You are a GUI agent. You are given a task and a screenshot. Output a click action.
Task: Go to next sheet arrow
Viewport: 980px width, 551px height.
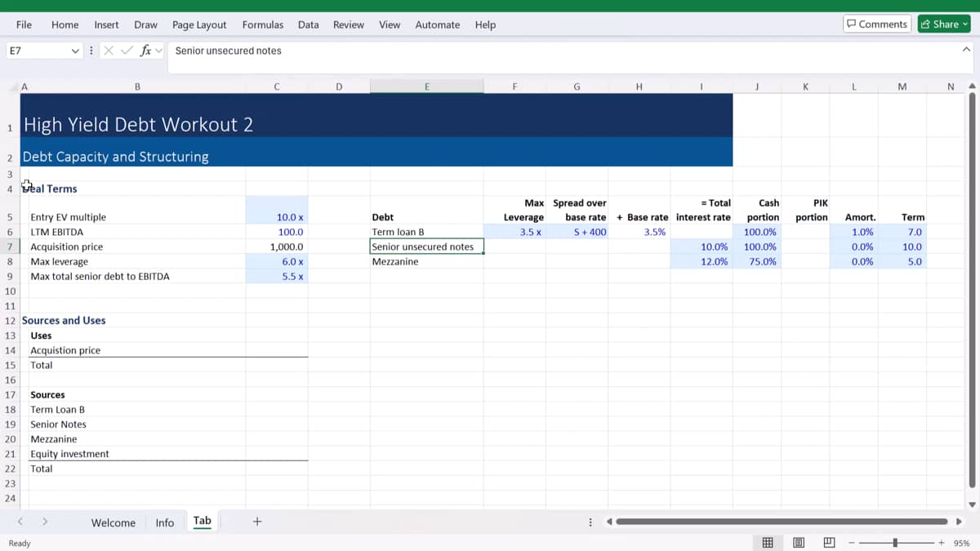click(45, 521)
